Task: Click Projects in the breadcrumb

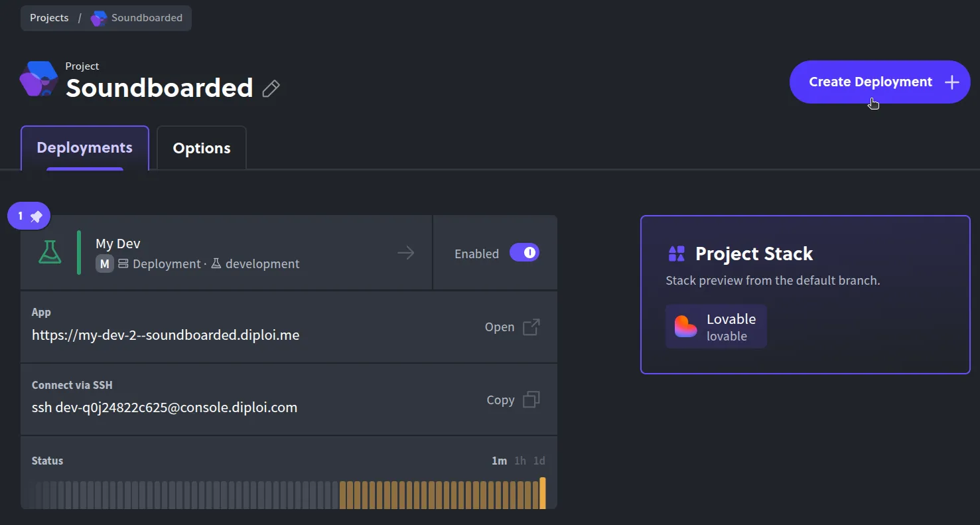Action: [x=48, y=18]
